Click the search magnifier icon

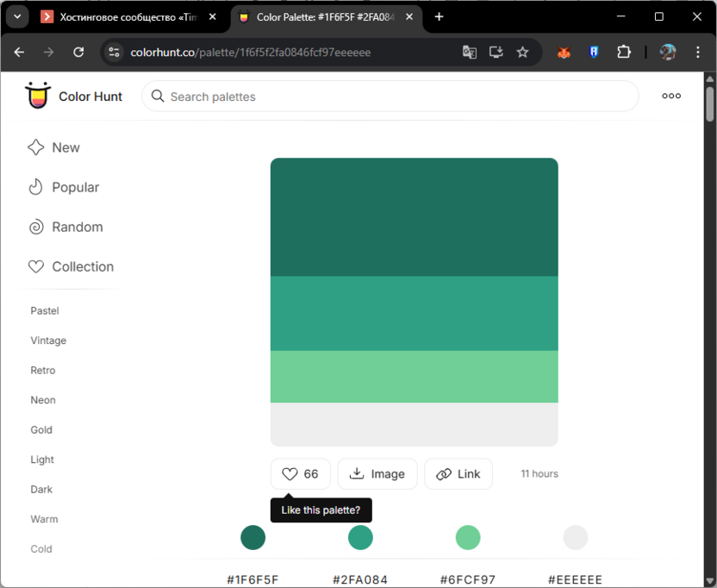(x=158, y=97)
